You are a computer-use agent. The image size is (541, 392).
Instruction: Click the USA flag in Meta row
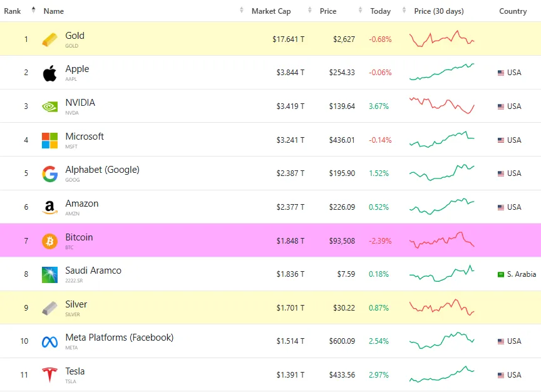click(501, 341)
